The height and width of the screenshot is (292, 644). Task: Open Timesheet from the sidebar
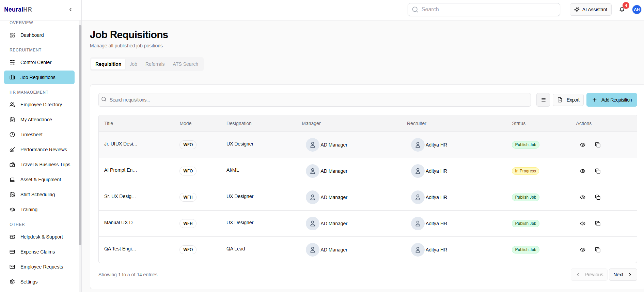tap(31, 135)
